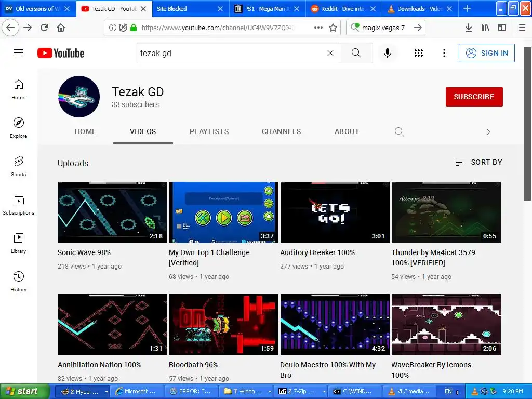The width and height of the screenshot is (532, 399).
Task: Reload the page in browser
Action: (44, 28)
